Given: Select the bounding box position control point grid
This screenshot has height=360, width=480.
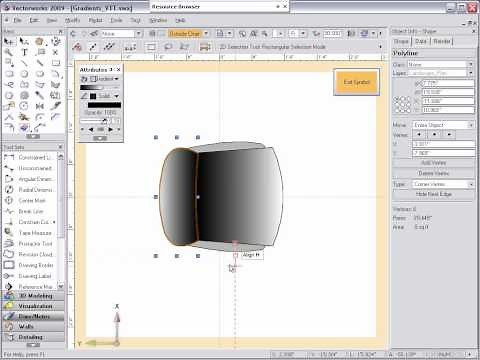Looking at the screenshot, I should point(402,105).
